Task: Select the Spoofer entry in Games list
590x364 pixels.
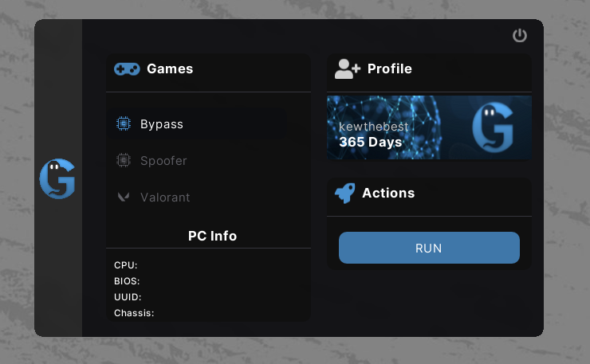Action: pyautogui.click(x=163, y=161)
